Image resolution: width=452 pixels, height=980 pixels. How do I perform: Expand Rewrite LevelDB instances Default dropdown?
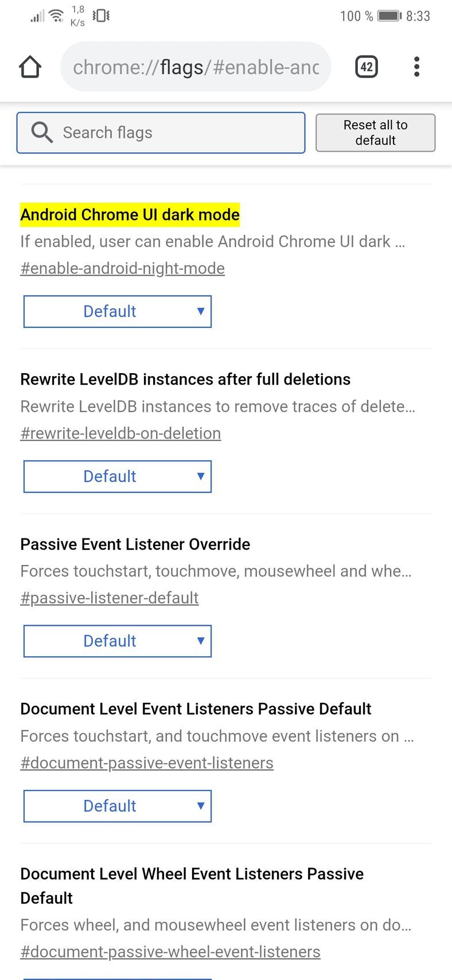(118, 477)
